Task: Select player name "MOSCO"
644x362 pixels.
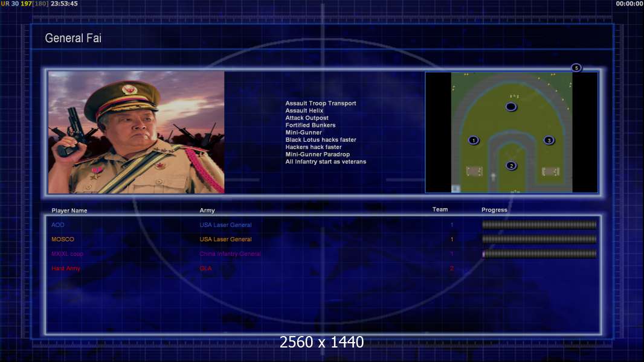Action: point(63,239)
